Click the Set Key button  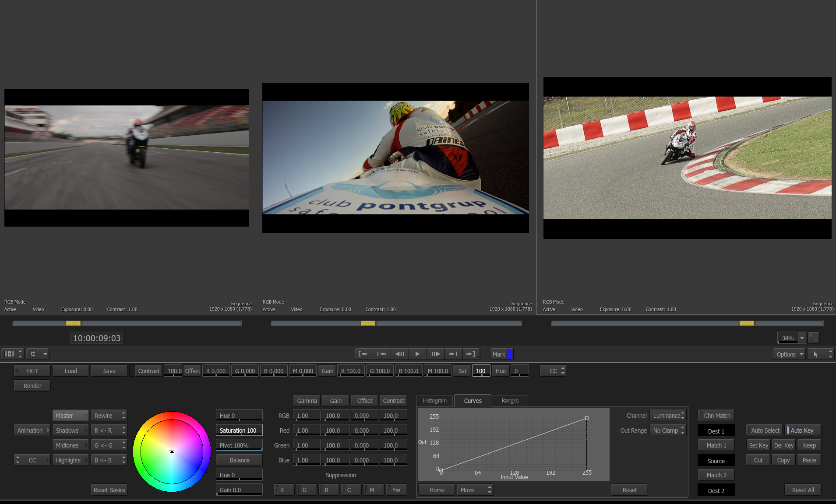point(758,445)
